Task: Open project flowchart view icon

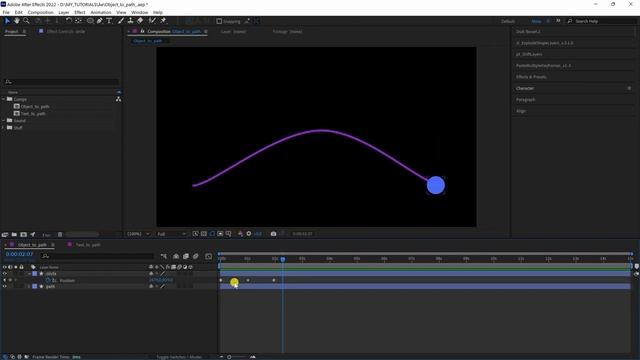Action: (x=118, y=99)
